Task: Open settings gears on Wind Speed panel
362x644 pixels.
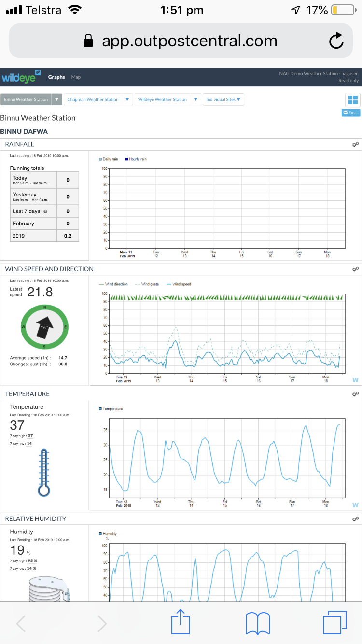Action: pyautogui.click(x=355, y=269)
